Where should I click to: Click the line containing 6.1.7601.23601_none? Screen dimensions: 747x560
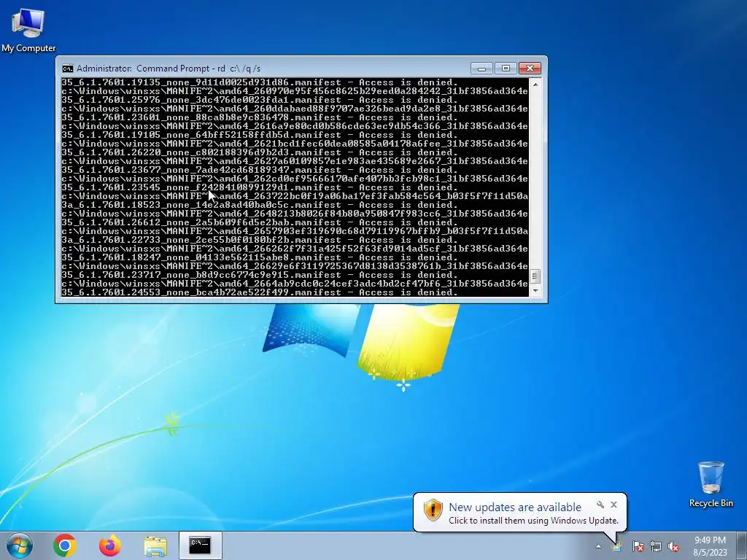pyautogui.click(x=260, y=117)
